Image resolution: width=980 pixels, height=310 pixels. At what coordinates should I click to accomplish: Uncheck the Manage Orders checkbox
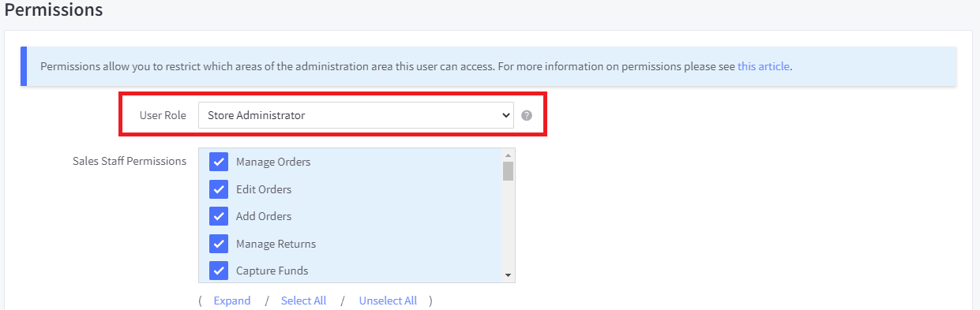coord(219,162)
